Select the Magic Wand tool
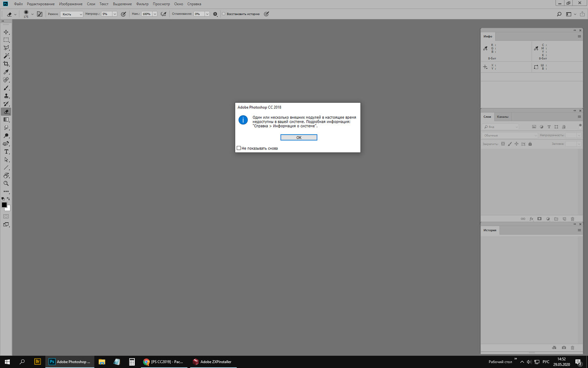The width and height of the screenshot is (588, 368). (x=6, y=56)
